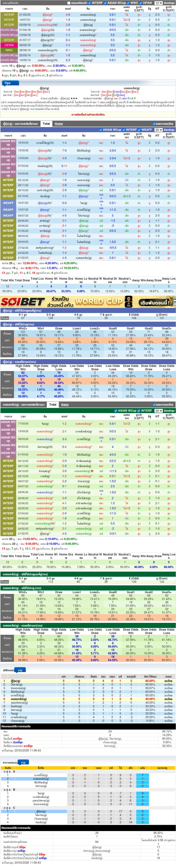Switch to Home tab in Japan results

(59, 124)
